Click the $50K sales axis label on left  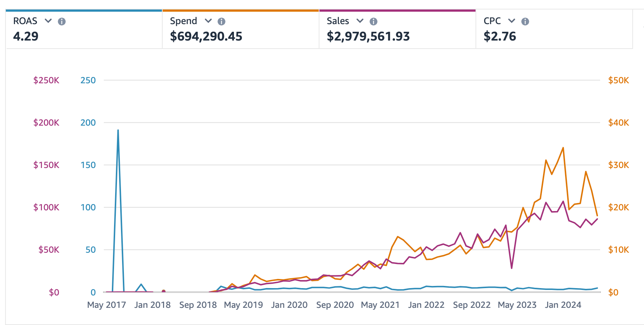click(49, 250)
